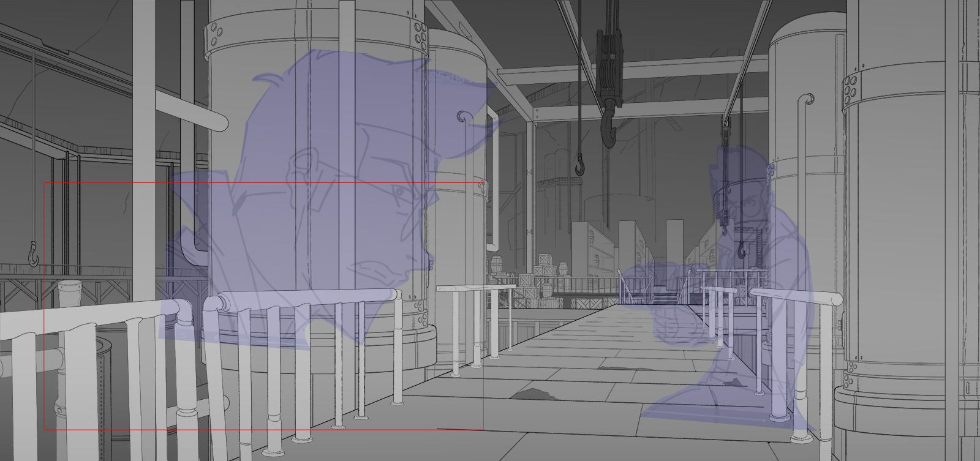The height and width of the screenshot is (461, 980).
Task: Select the left edge of red camera frame
Action: (45, 306)
